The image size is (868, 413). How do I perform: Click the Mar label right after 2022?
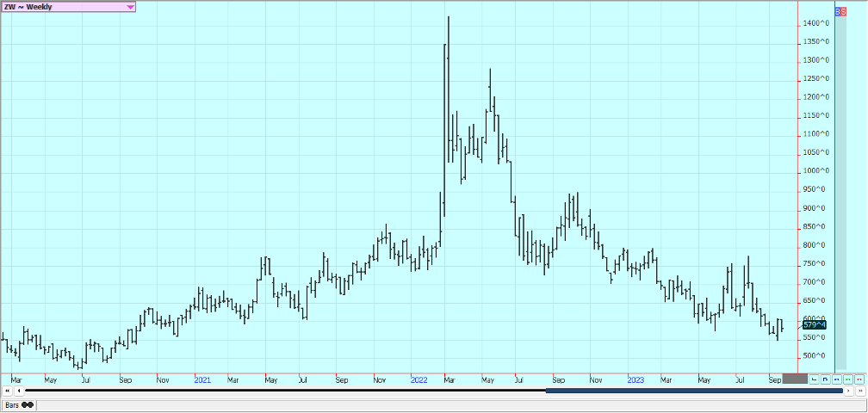[450, 380]
